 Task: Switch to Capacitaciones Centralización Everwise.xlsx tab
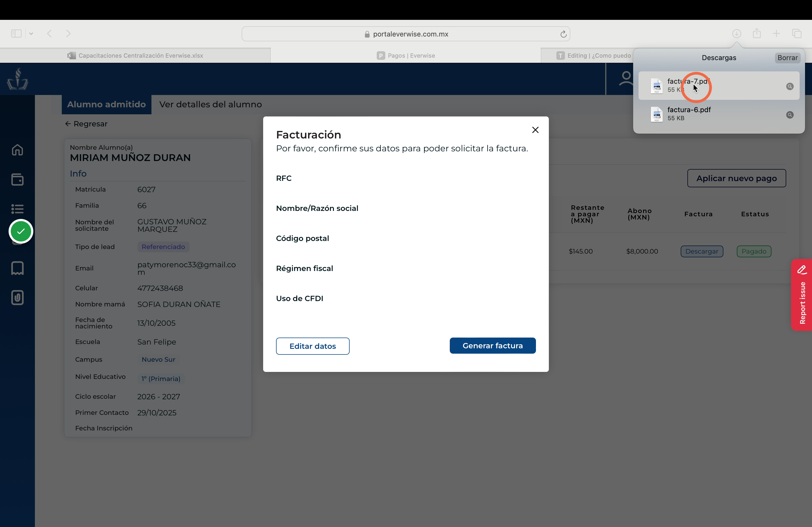point(135,56)
